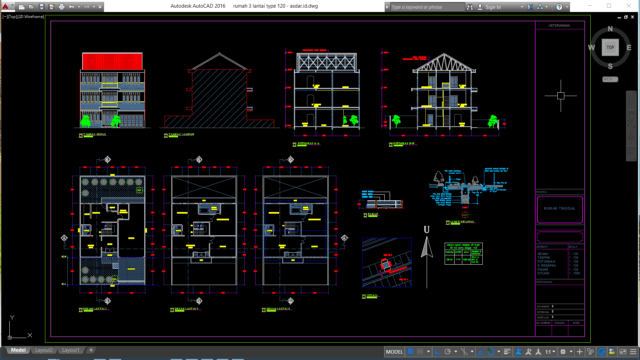Click the viewport label controls at the top-left of the drawing
The height and width of the screenshot is (360, 640).
[23, 17]
